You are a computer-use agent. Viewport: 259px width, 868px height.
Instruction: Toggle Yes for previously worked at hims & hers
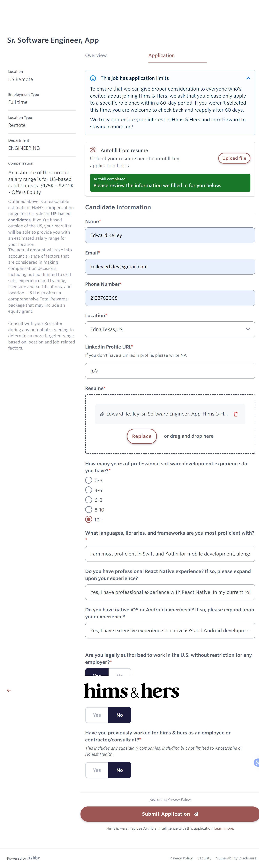[97, 770]
